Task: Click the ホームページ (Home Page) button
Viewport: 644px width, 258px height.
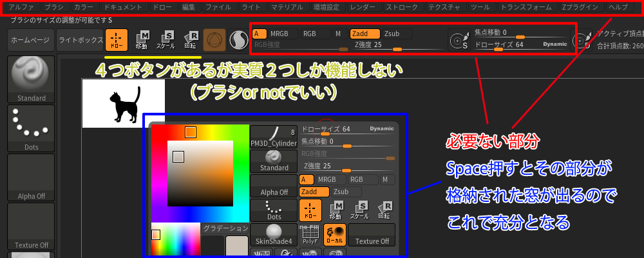Action: (30, 40)
